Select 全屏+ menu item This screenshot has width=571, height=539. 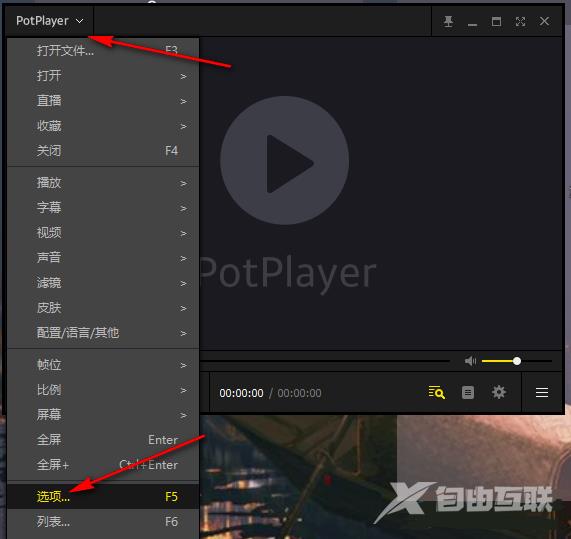point(103,465)
